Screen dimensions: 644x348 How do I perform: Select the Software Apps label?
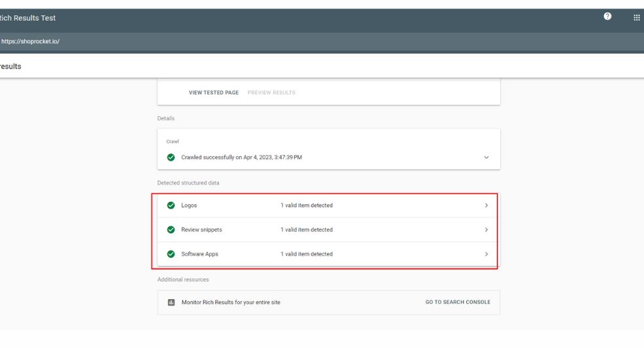[x=199, y=254]
